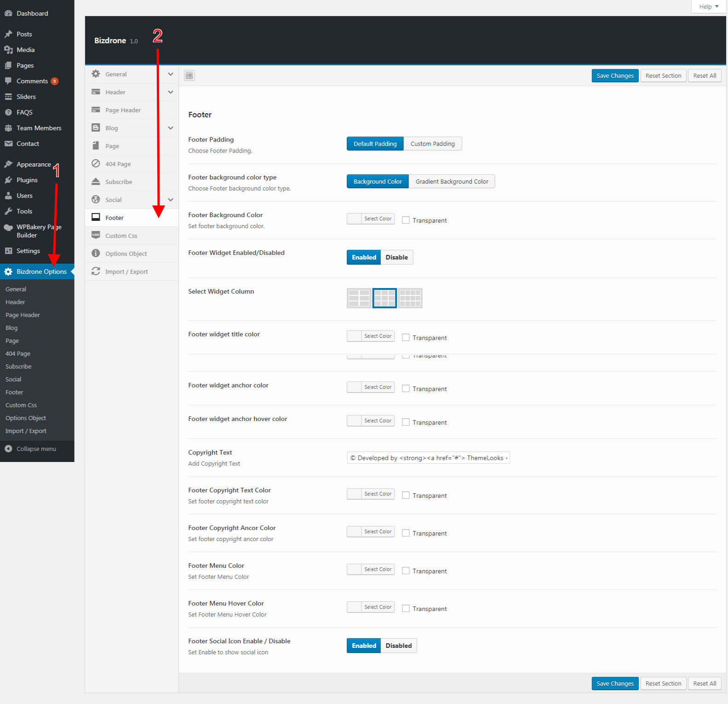
Task: Click the 404 Page prohibited icon
Action: pos(96,163)
